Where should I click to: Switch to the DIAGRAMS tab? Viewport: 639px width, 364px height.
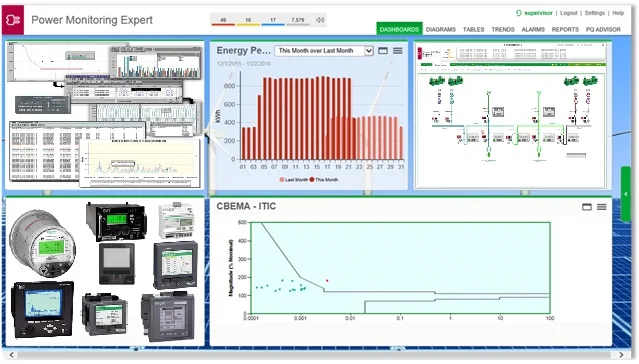click(441, 29)
